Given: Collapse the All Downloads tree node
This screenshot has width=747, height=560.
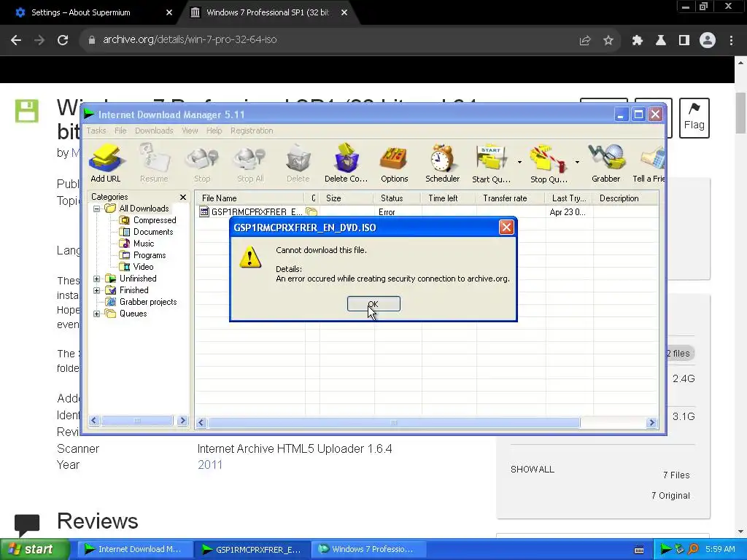Looking at the screenshot, I should 97,209.
